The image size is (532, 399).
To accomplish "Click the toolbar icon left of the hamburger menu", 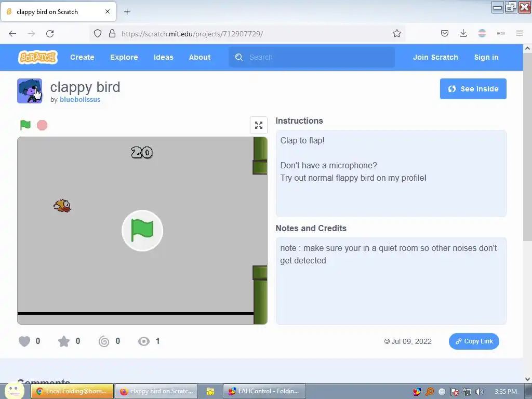I will tap(500, 33).
